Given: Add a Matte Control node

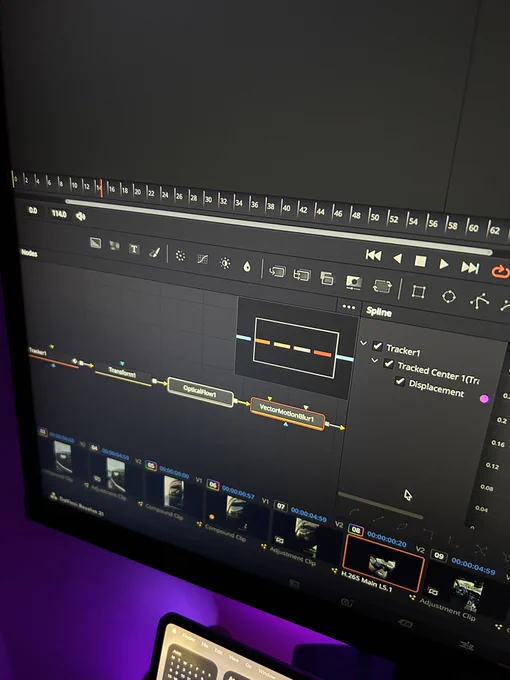Looking at the screenshot, I should click(x=327, y=278).
